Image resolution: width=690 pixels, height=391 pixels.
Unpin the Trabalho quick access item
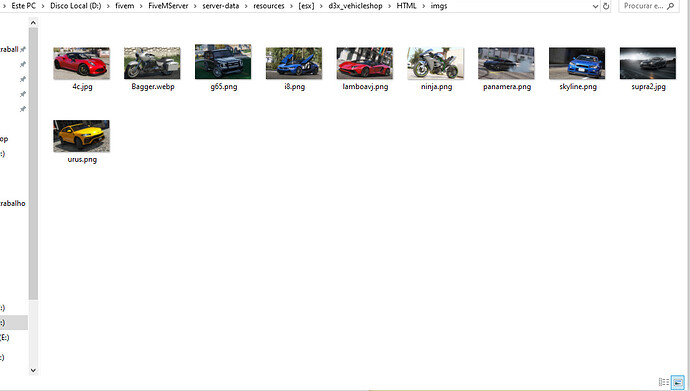coord(22,50)
